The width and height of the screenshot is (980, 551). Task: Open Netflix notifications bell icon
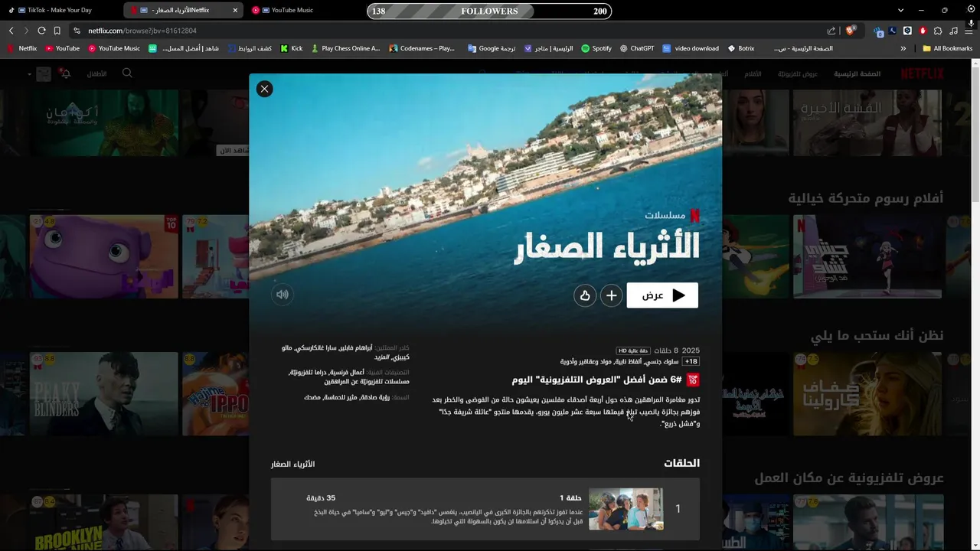click(x=65, y=73)
